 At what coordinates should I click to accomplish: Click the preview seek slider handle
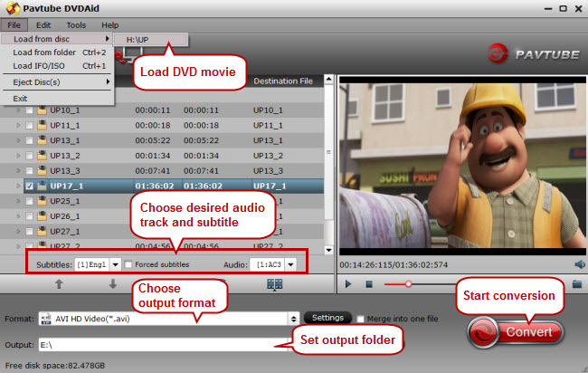pos(408,284)
